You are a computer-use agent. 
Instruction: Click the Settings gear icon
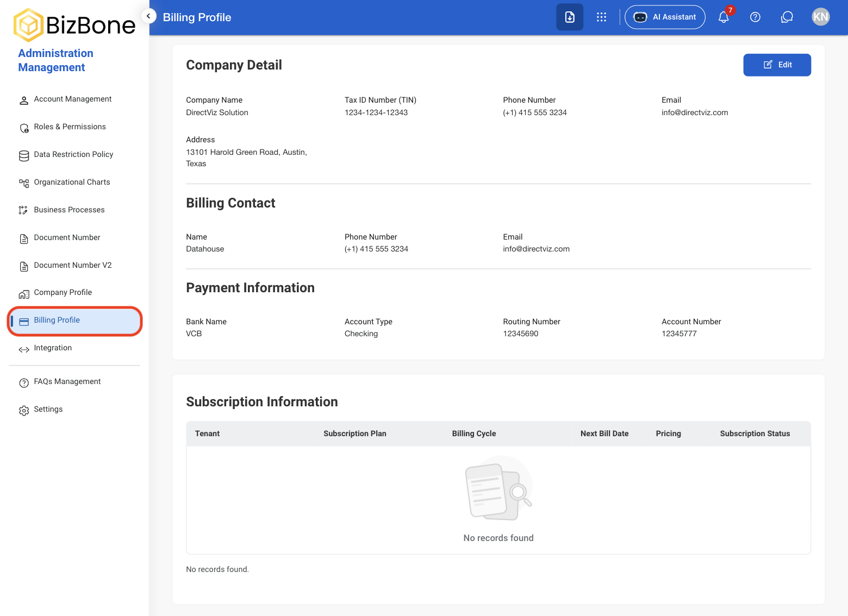point(24,411)
